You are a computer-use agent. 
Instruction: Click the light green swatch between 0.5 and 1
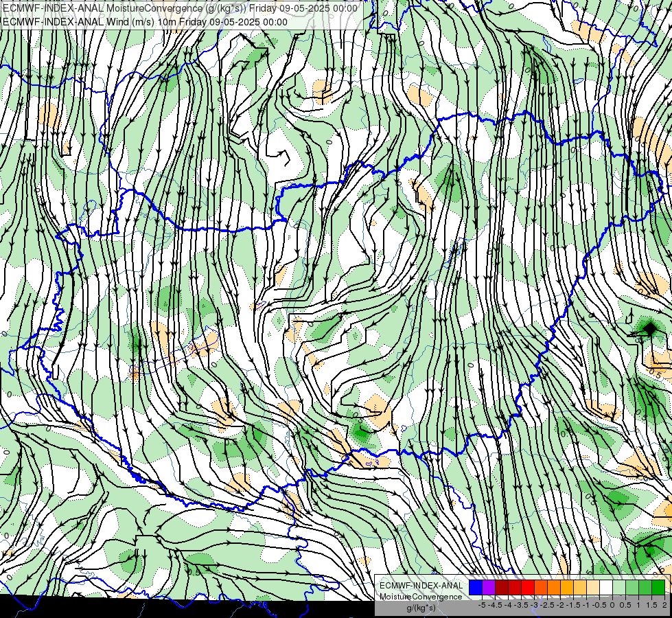[632, 588]
